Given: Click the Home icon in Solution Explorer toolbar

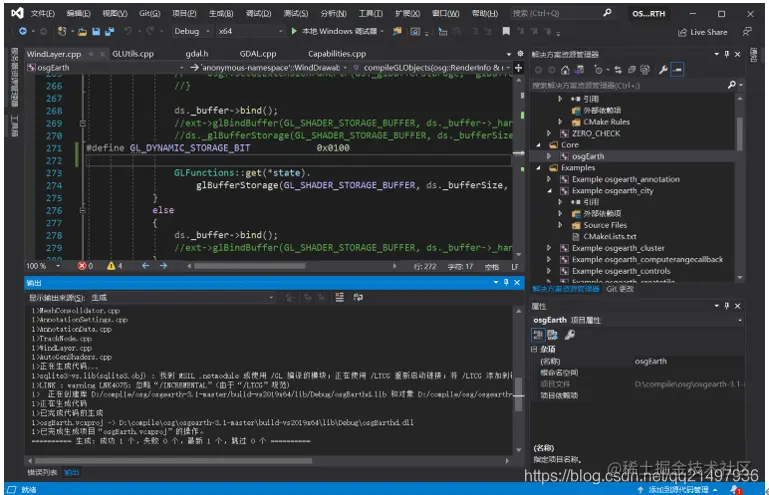Looking at the screenshot, I should [565, 70].
